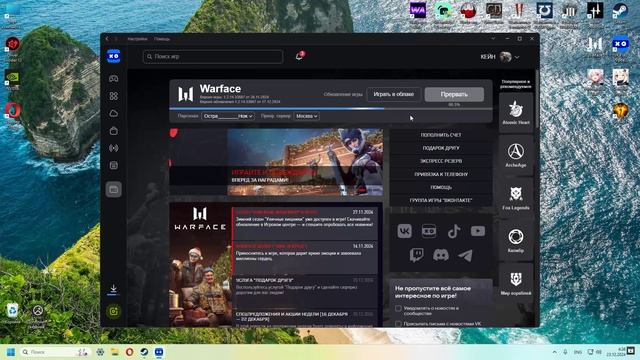Open the shopping bag store icon in sidebar
The image size is (640, 360).
[x=113, y=131]
